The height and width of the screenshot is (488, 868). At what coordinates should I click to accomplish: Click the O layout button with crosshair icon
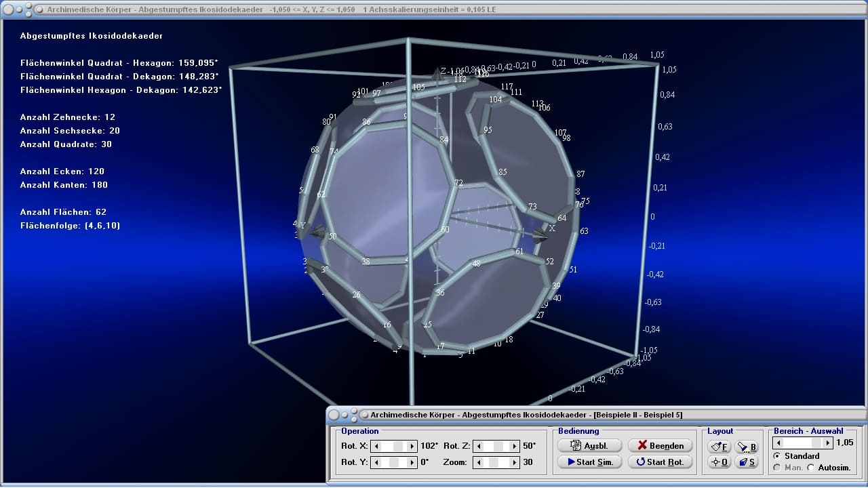(x=719, y=462)
